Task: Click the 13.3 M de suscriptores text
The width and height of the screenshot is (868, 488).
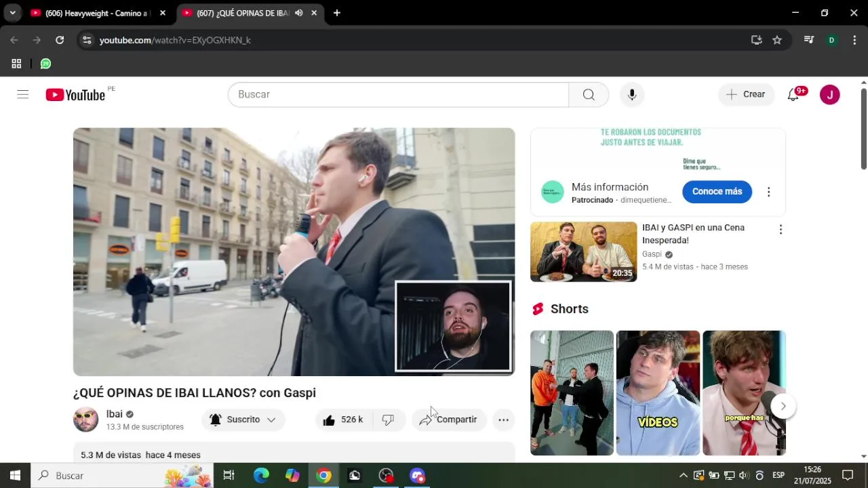Action: (145, 427)
